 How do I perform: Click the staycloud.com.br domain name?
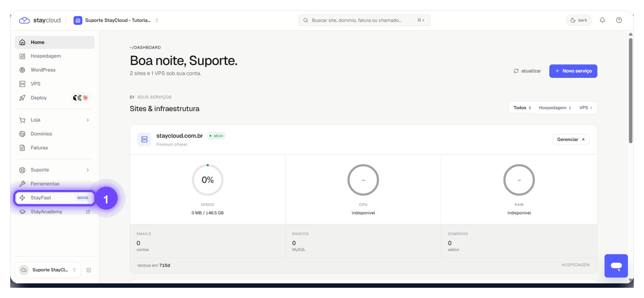pyautogui.click(x=179, y=136)
